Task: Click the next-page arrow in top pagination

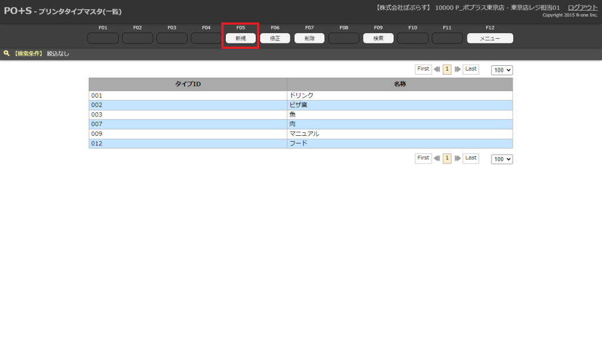Action: point(457,69)
